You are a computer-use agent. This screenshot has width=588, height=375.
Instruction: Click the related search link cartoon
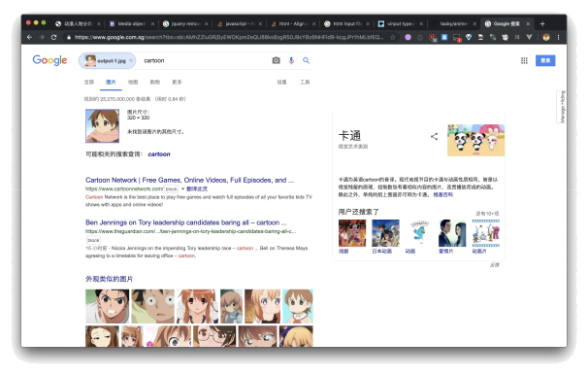pos(159,154)
